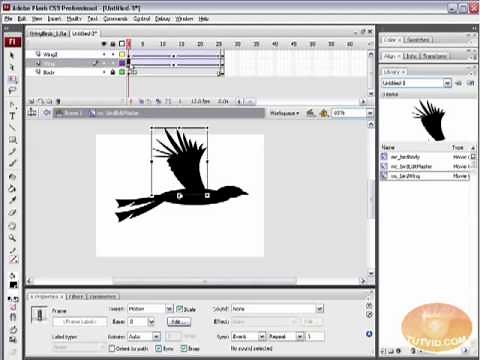Click the New Library Panel icon
Viewport: 480px width, 360px height.
point(471,83)
